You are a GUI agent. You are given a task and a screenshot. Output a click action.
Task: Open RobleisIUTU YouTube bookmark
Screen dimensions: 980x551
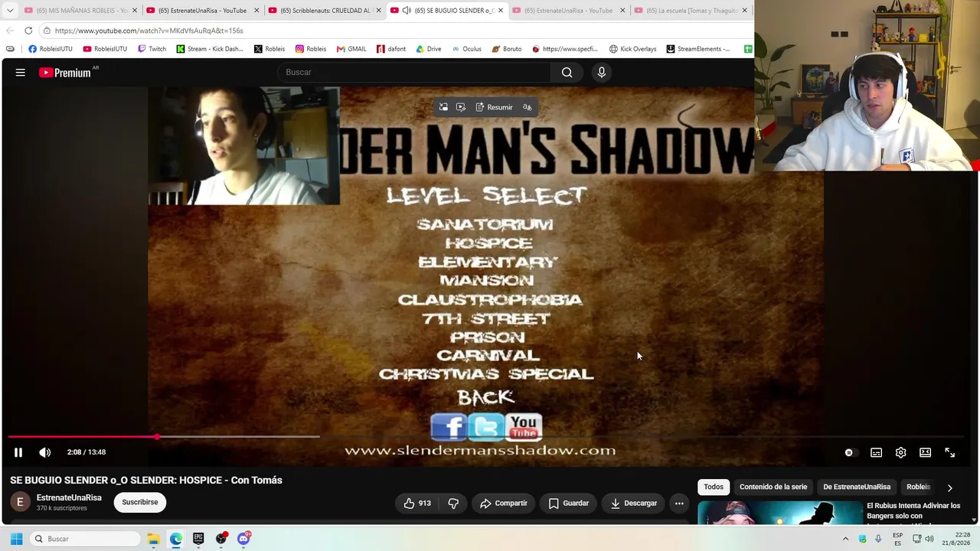[105, 49]
